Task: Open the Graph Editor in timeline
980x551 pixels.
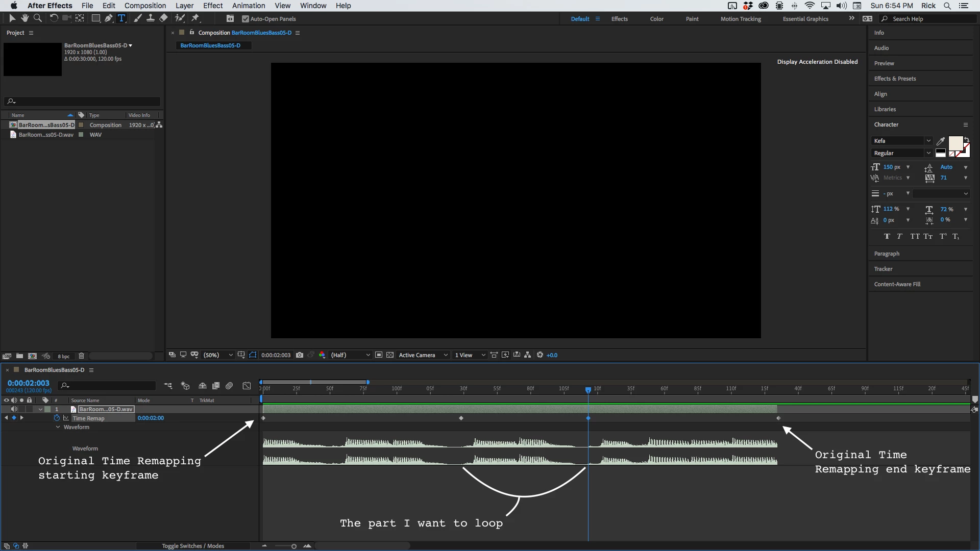Action: 247,386
